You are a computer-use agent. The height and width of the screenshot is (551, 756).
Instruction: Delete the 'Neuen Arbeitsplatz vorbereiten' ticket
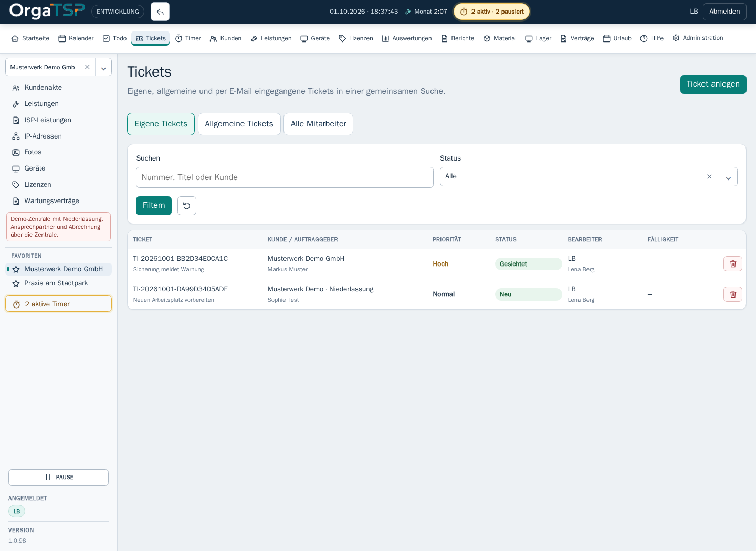(x=733, y=294)
